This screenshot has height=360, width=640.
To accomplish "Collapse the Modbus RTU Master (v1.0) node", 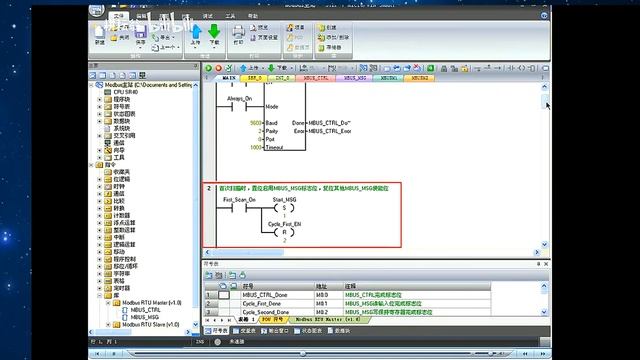I will point(108,303).
